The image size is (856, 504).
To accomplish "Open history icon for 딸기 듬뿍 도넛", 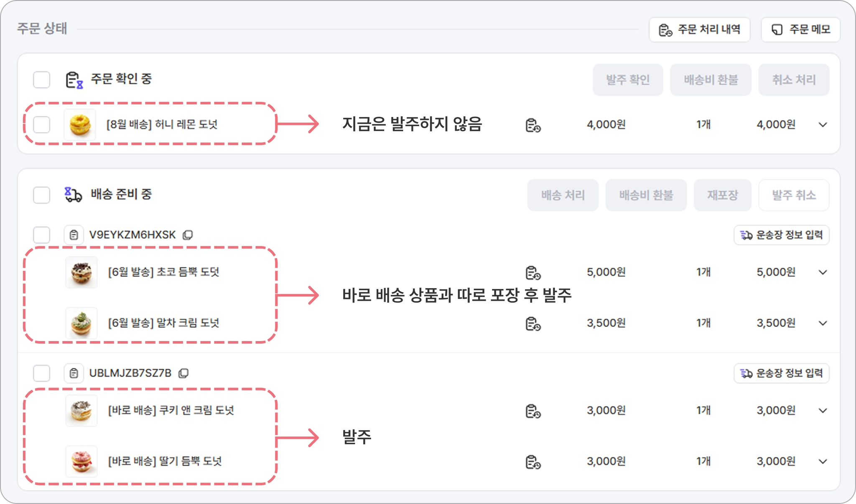I will [533, 462].
